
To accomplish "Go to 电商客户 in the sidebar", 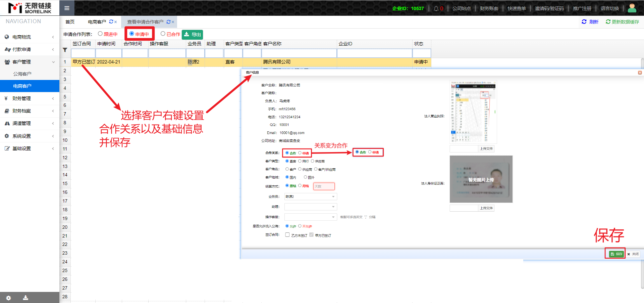I will point(30,86).
